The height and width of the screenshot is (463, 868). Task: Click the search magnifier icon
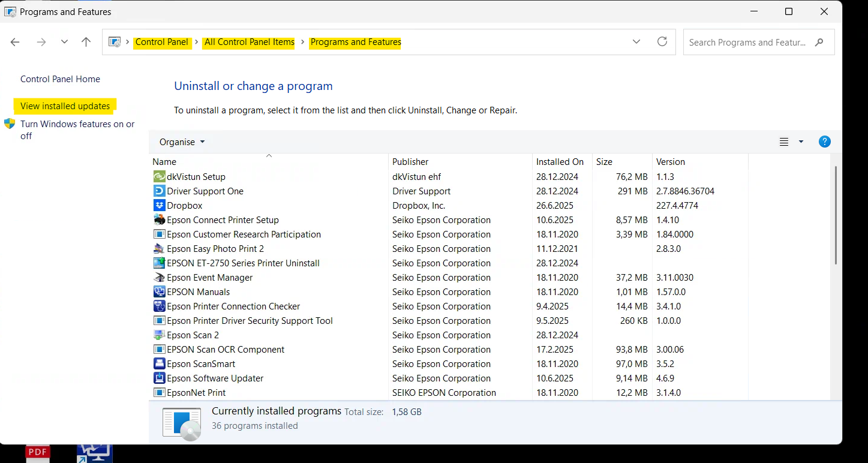pos(819,42)
